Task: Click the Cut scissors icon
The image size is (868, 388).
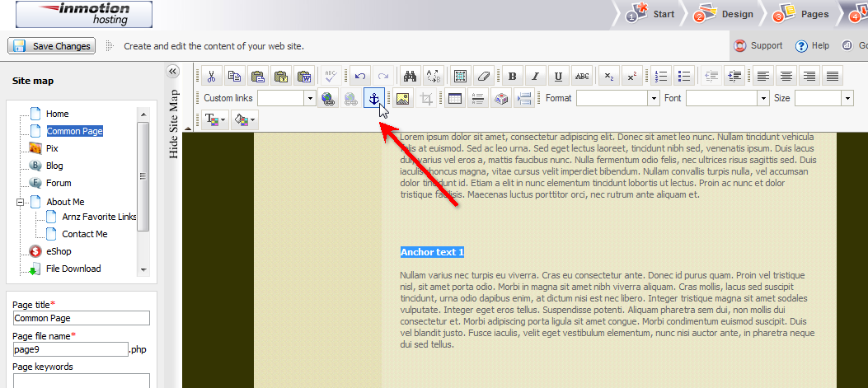Action: [212, 77]
